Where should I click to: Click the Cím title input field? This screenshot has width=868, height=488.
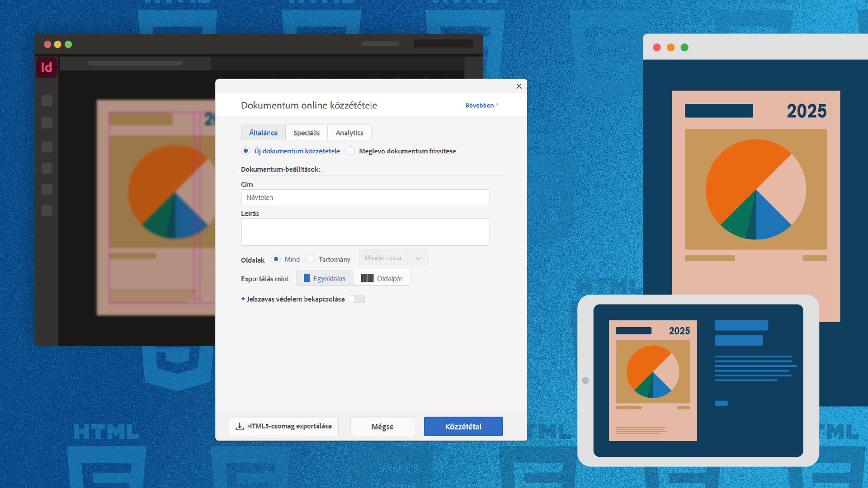(x=365, y=197)
